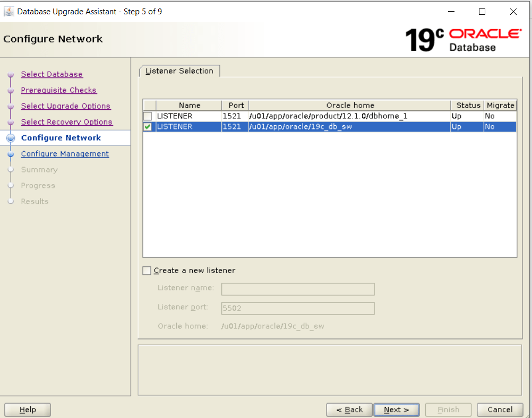The width and height of the screenshot is (532, 418).
Task: Enable Create a new listener option
Action: [147, 271]
